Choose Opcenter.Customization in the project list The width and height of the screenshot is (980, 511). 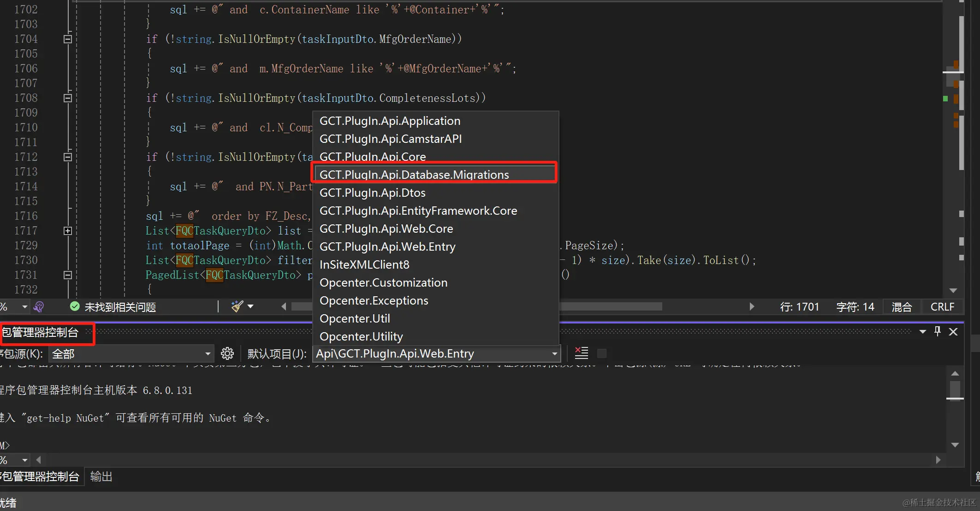coord(383,282)
